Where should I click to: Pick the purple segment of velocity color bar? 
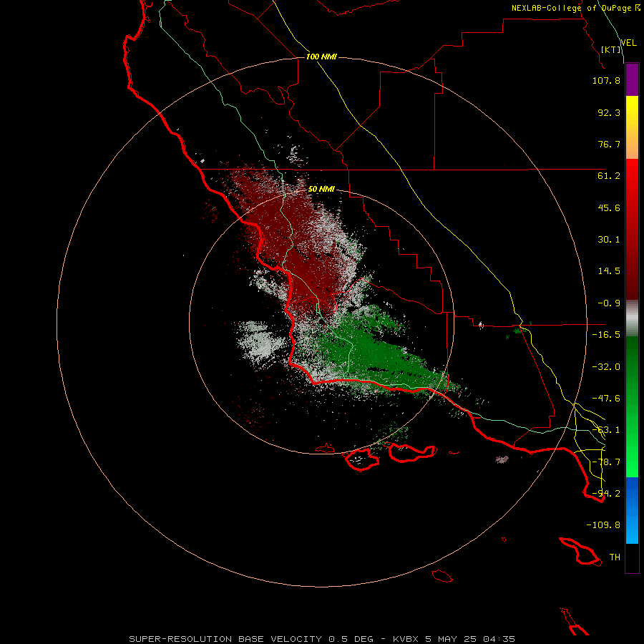point(632,79)
